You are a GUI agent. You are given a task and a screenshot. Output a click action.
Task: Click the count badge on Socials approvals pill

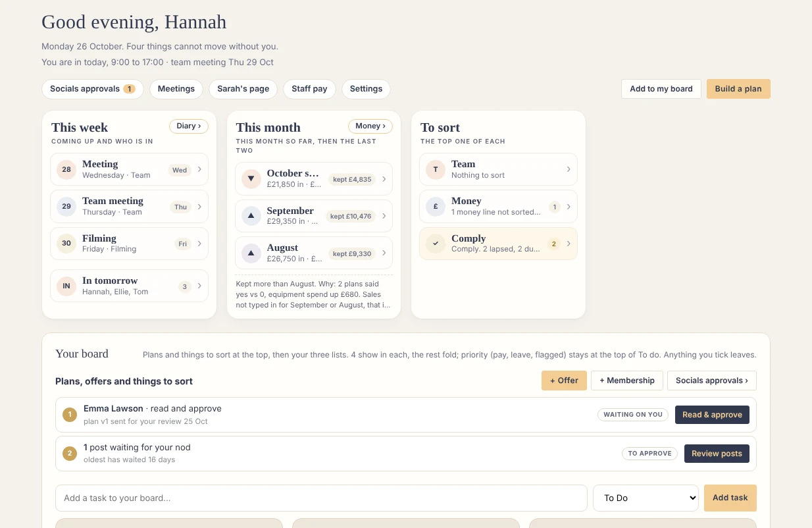pos(129,89)
